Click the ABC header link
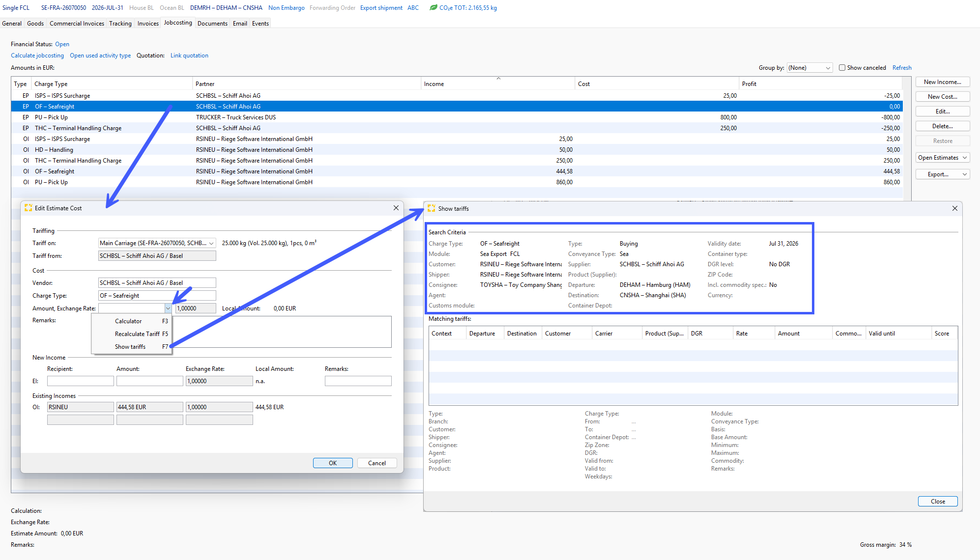The image size is (980, 560). (x=413, y=8)
